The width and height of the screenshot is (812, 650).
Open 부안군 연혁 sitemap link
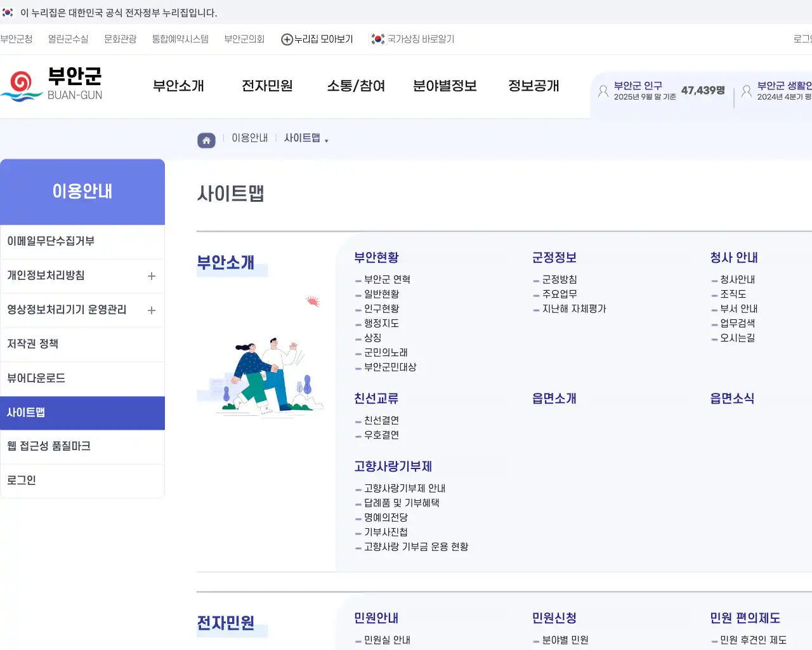pos(387,279)
